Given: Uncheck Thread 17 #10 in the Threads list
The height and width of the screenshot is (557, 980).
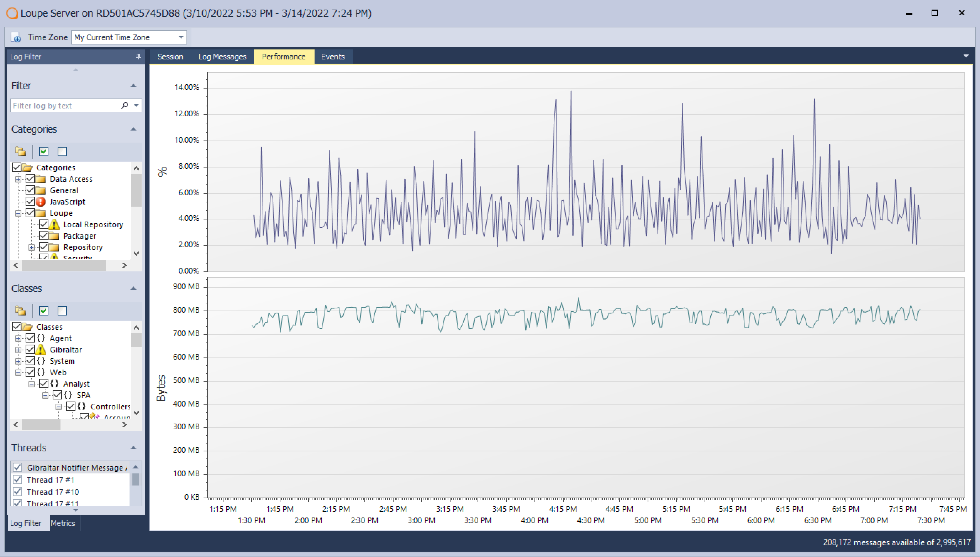Looking at the screenshot, I should pos(17,492).
